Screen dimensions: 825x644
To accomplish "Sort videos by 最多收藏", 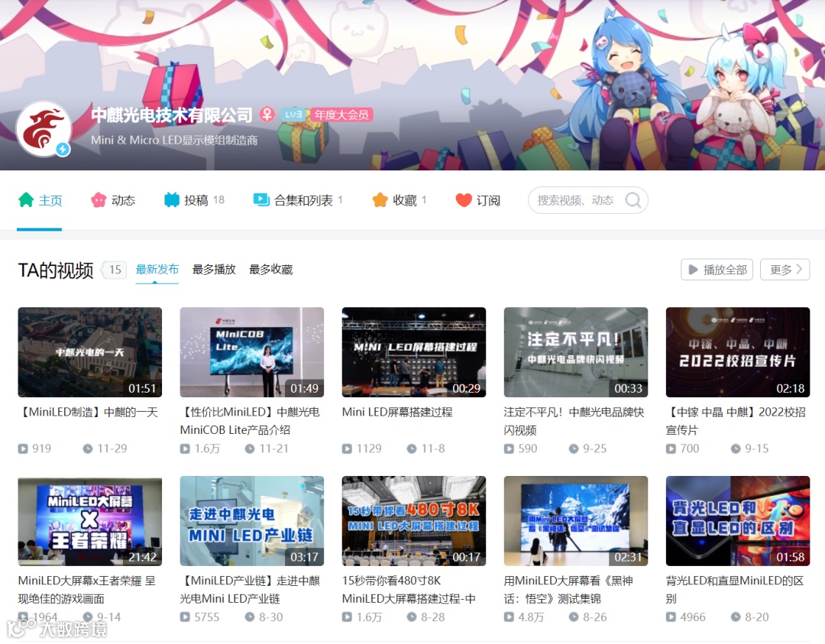I will (x=270, y=270).
